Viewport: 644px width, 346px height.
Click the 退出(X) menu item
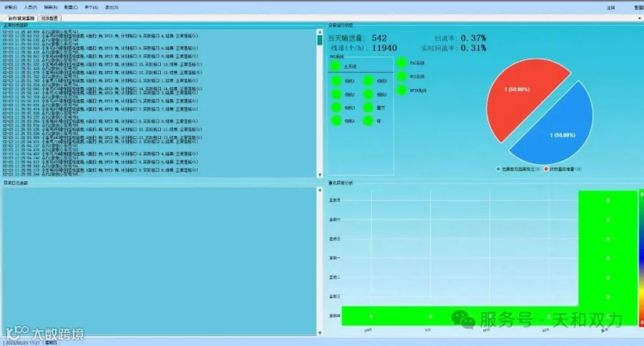(112, 7)
